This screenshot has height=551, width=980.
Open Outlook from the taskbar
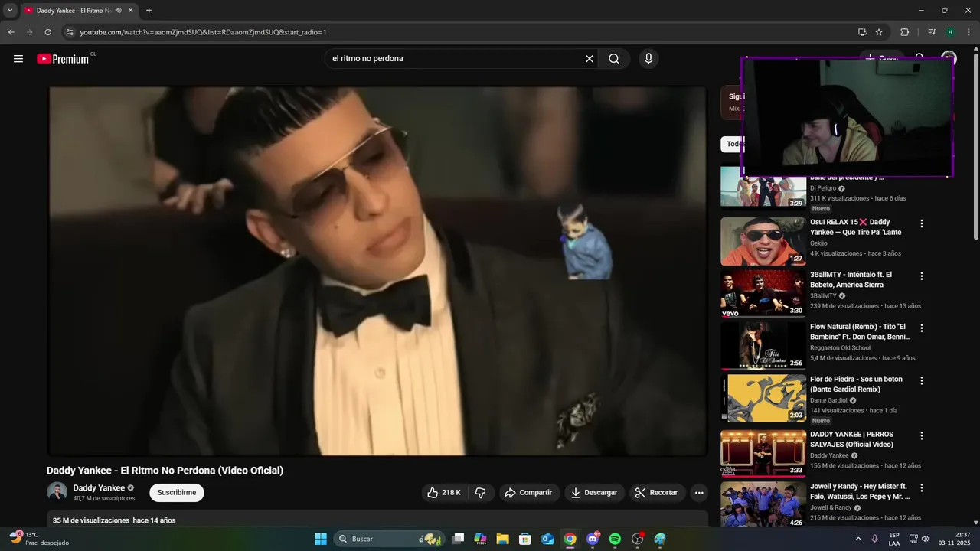tap(547, 539)
